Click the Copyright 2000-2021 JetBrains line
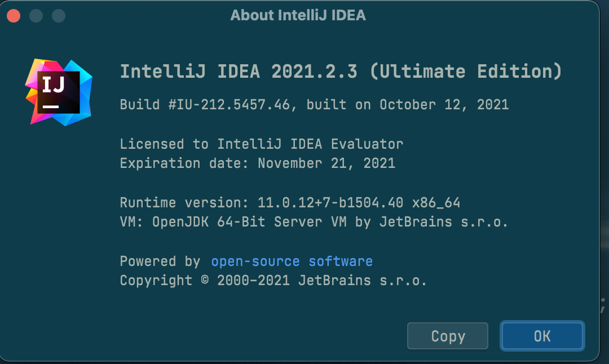The image size is (609, 364). pos(273,280)
